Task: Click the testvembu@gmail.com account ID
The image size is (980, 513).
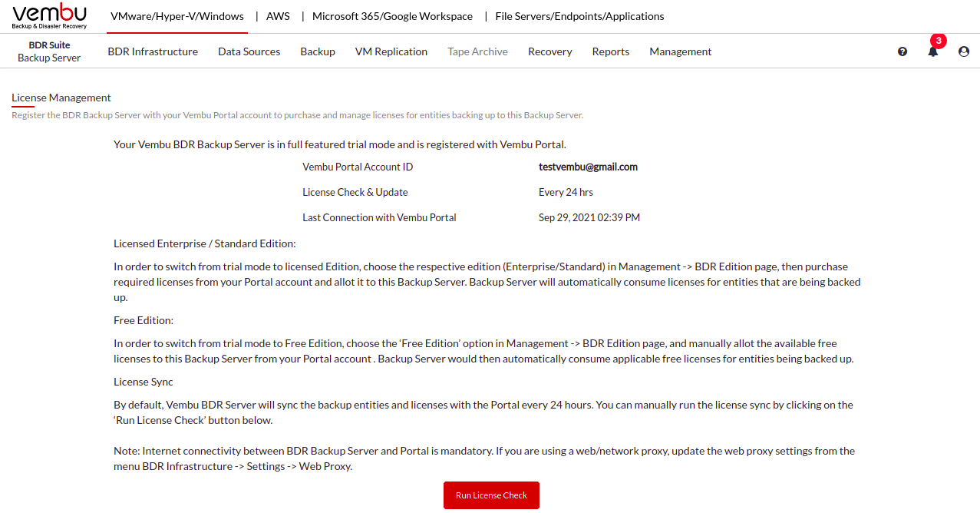Action: (588, 167)
